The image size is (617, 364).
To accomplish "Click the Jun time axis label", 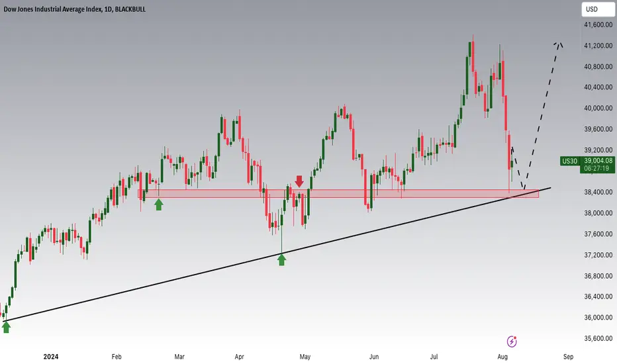I will click(x=374, y=357).
